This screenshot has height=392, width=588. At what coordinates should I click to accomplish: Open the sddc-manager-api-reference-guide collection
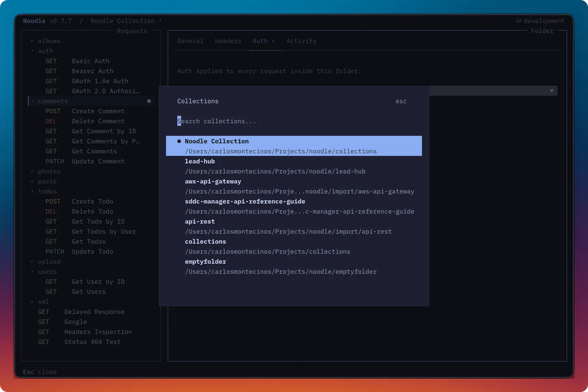294,206
